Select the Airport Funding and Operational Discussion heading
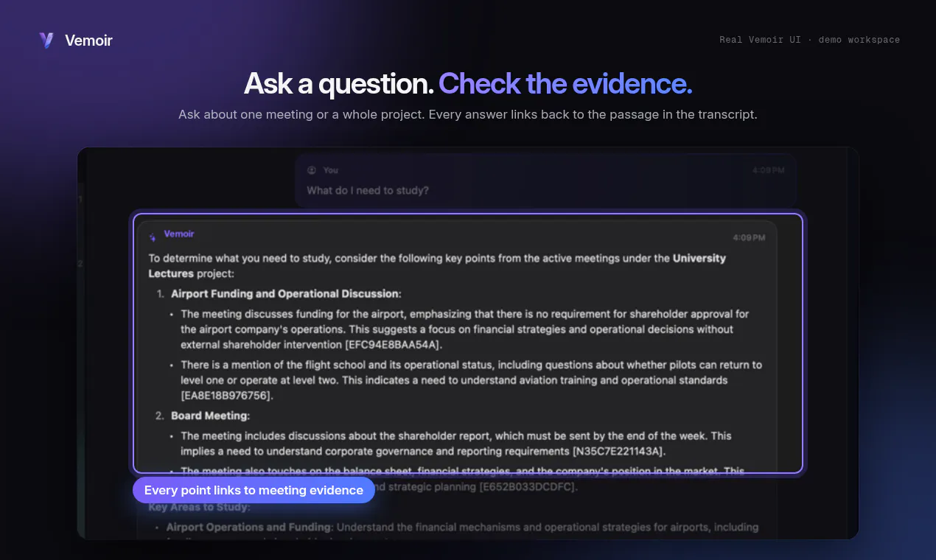 [x=284, y=293]
